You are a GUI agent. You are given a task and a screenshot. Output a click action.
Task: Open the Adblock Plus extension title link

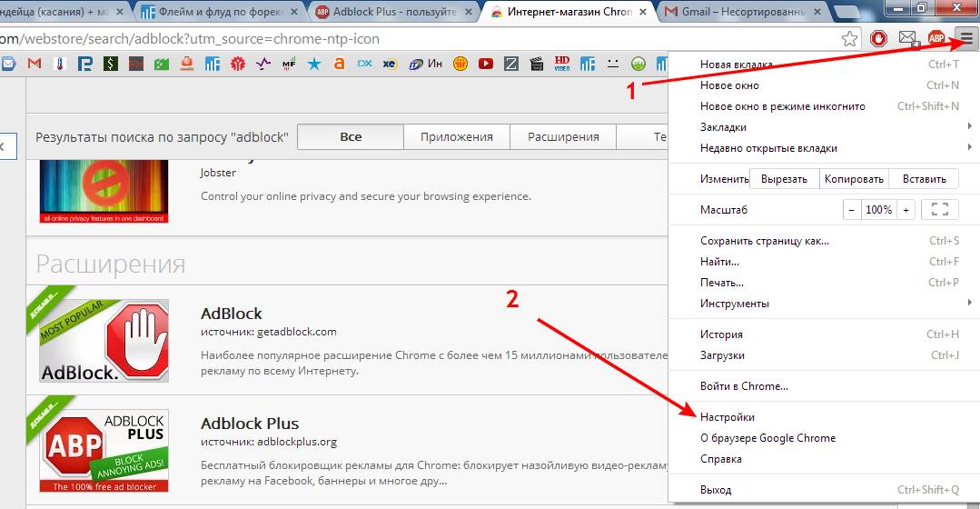pos(250,424)
